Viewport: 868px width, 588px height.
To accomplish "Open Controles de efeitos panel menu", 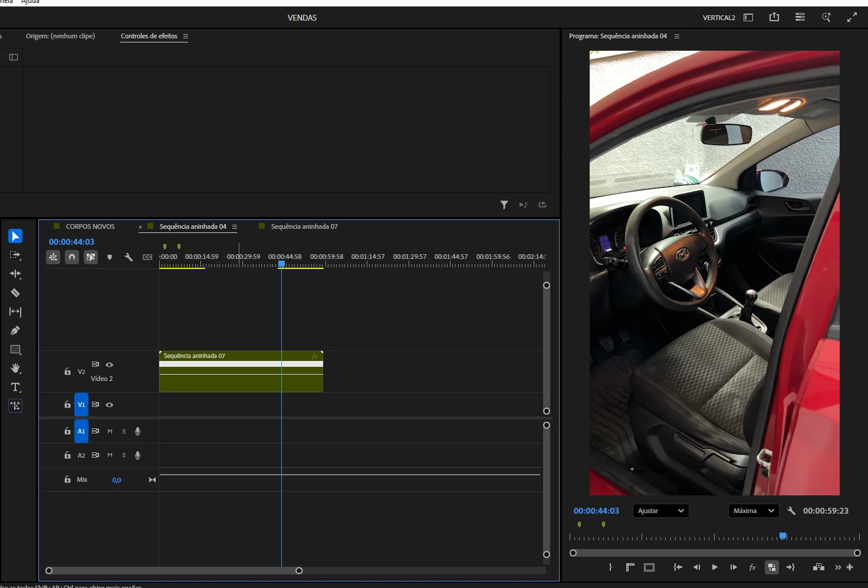I will tap(185, 37).
